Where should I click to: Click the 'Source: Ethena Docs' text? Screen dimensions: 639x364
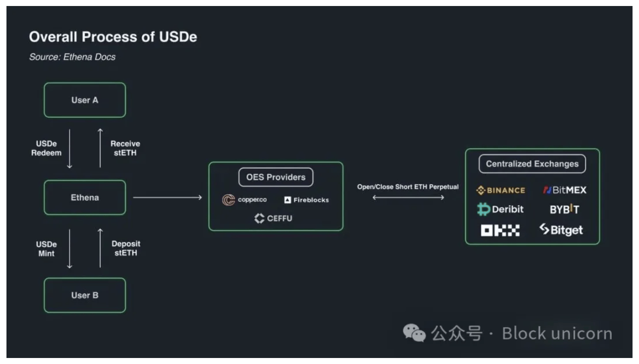click(x=72, y=57)
